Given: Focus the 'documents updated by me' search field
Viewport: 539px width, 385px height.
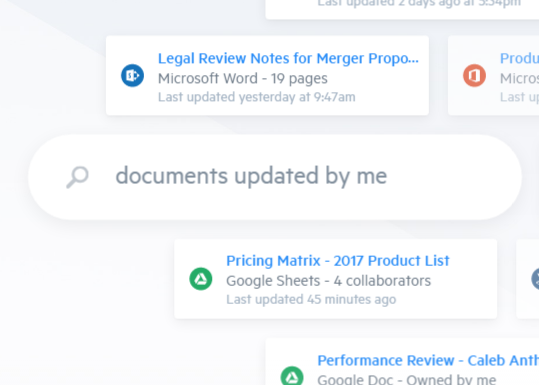Looking at the screenshot, I should click(x=275, y=177).
